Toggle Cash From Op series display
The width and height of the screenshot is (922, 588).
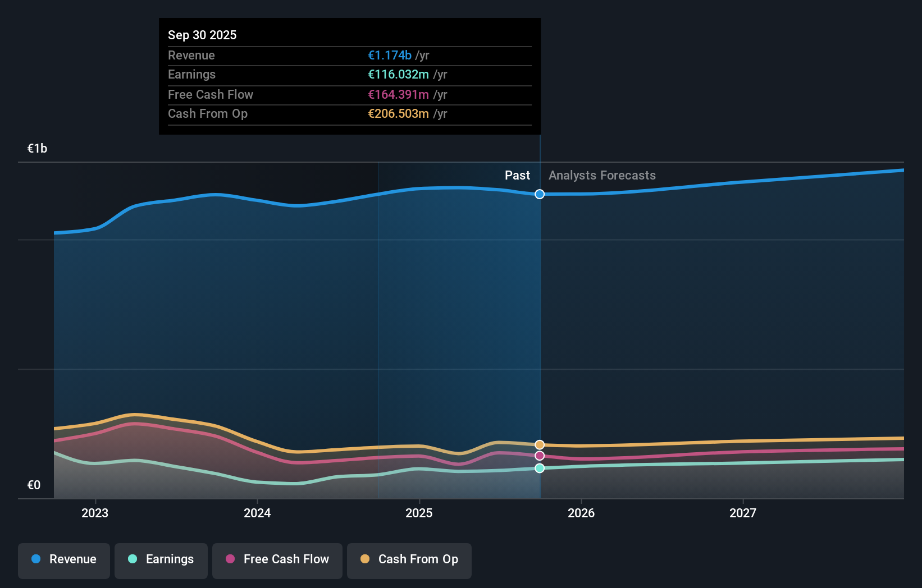pyautogui.click(x=409, y=559)
